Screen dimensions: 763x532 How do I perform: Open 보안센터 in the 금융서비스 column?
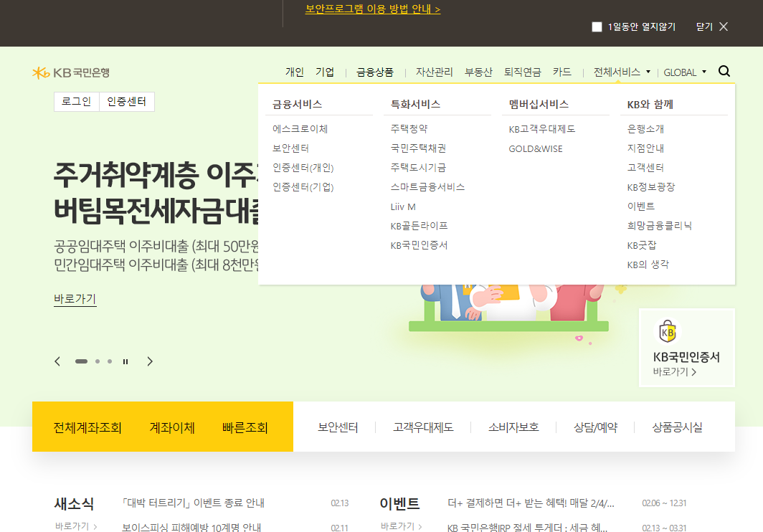pos(290,148)
